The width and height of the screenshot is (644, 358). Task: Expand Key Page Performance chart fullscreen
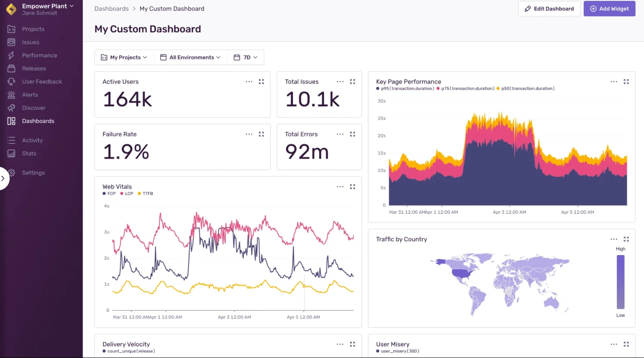tap(626, 82)
